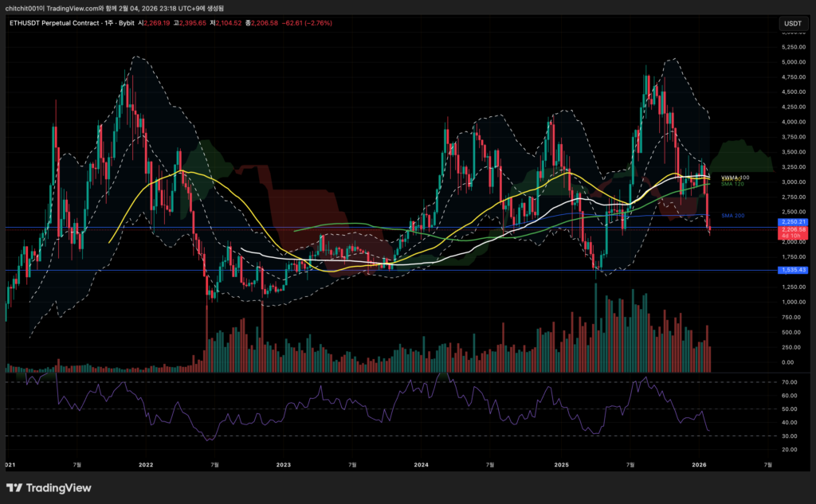
Task: Click the 5,000.00 level on price axis
Action: pyautogui.click(x=791, y=62)
